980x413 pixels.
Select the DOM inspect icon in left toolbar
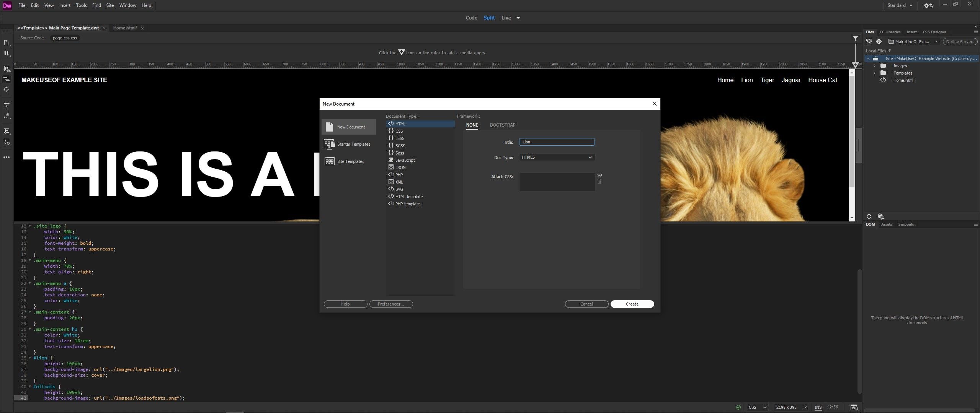click(x=7, y=89)
